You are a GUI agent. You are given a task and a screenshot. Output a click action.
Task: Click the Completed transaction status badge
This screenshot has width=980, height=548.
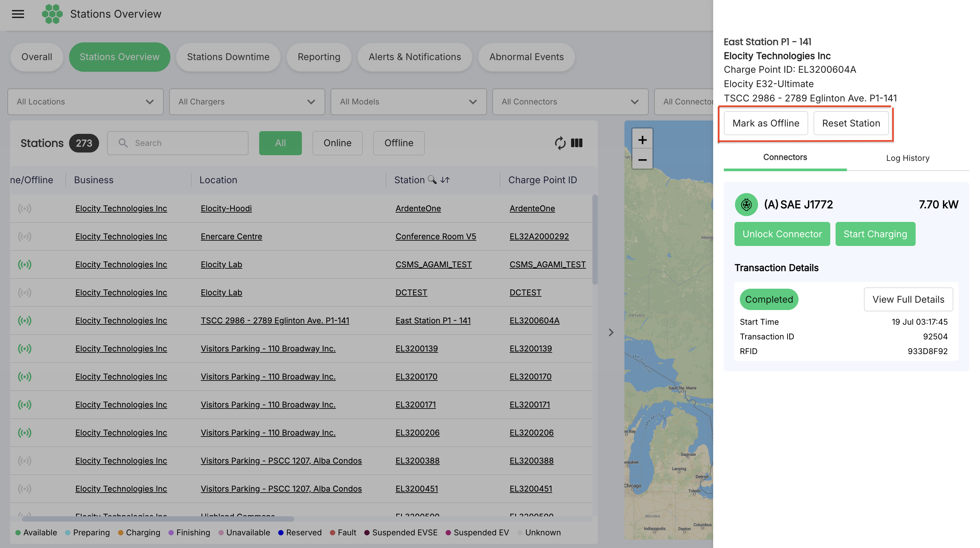769,299
